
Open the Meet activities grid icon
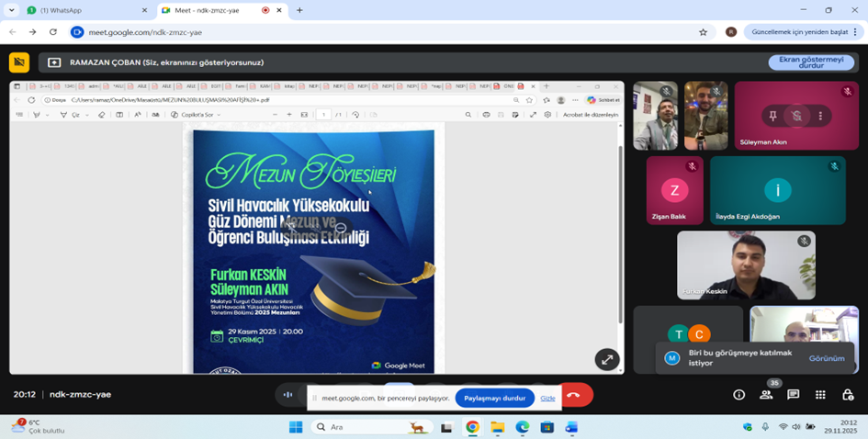click(x=820, y=395)
